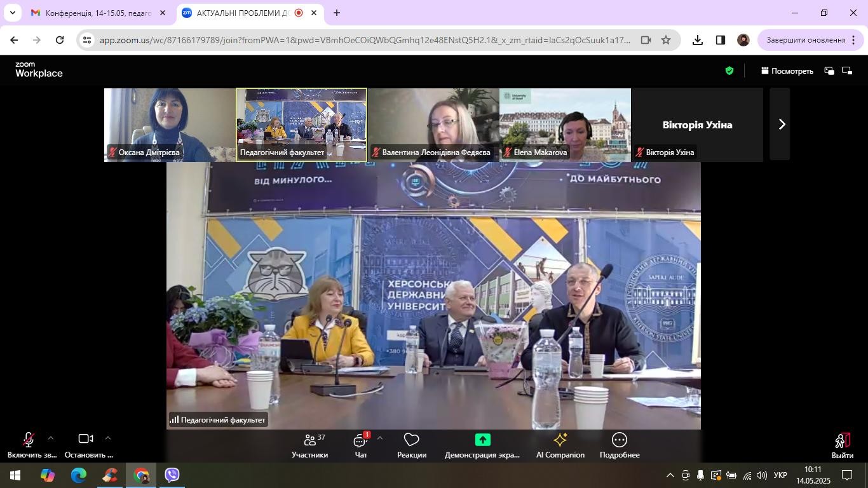The height and width of the screenshot is (488, 868).
Task: Click Завершити оновлення browser update button
Action: coord(806,40)
